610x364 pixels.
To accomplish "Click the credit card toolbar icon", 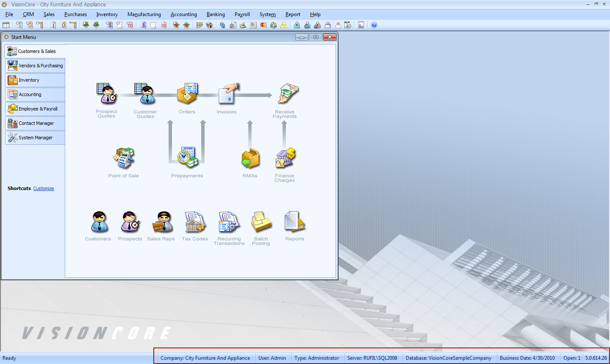I will click(x=263, y=25).
